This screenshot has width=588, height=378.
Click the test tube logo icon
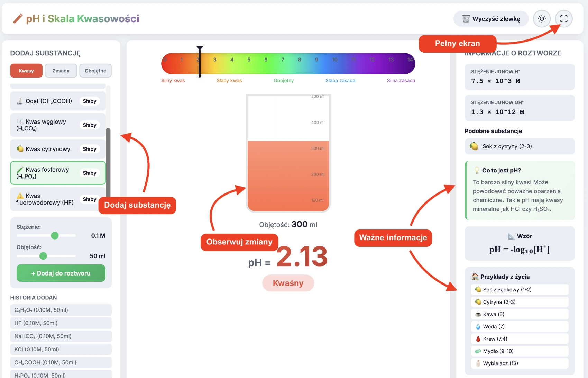click(x=18, y=19)
